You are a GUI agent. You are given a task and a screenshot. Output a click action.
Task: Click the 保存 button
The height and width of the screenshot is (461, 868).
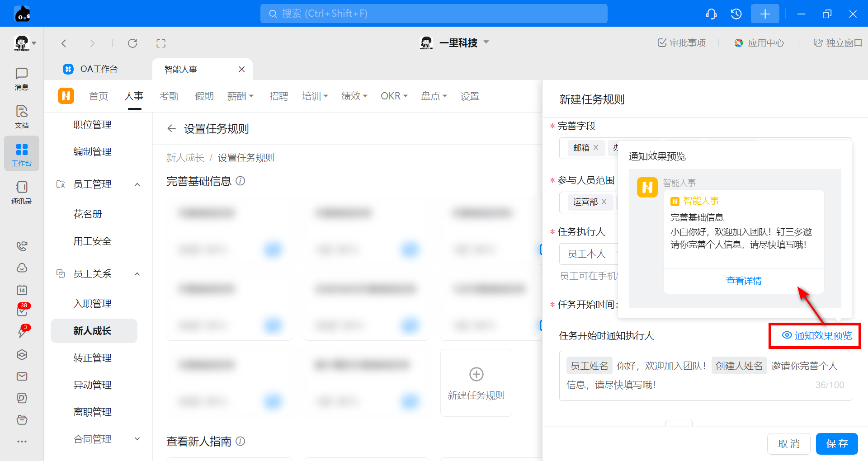pos(836,443)
